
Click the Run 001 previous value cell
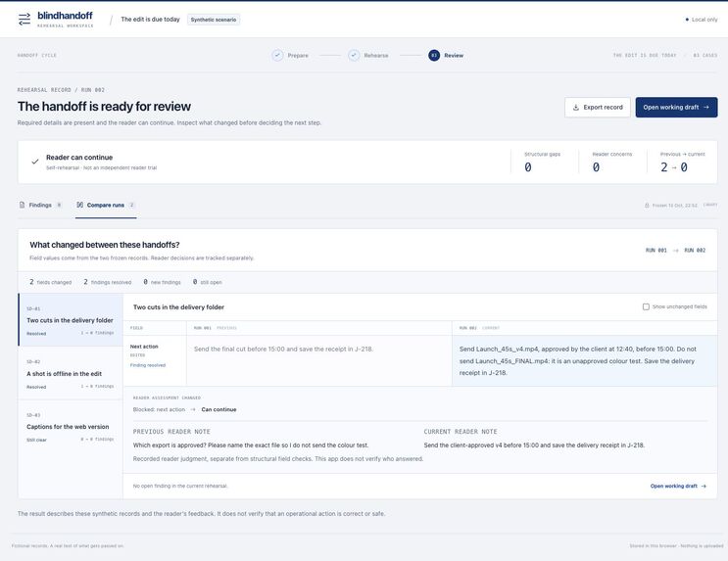(319, 360)
